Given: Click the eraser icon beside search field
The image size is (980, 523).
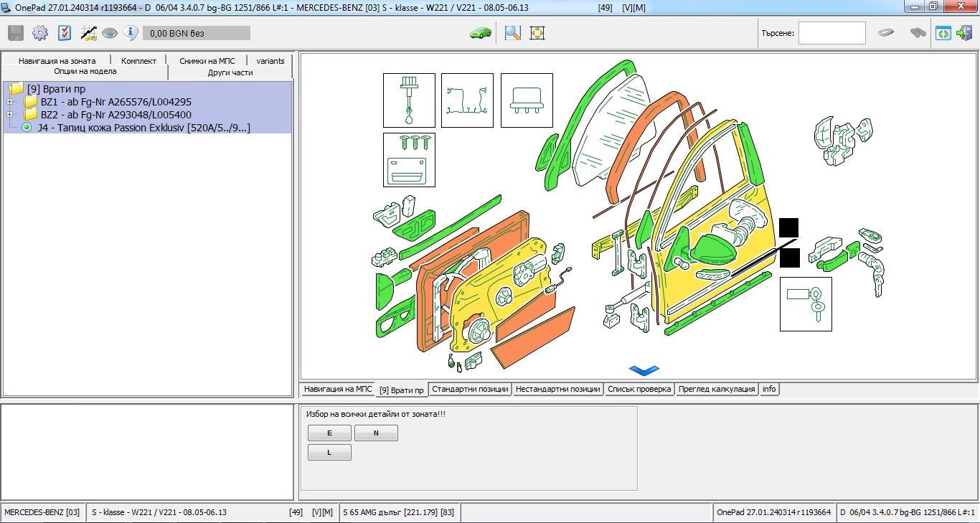Looking at the screenshot, I should coord(887,33).
